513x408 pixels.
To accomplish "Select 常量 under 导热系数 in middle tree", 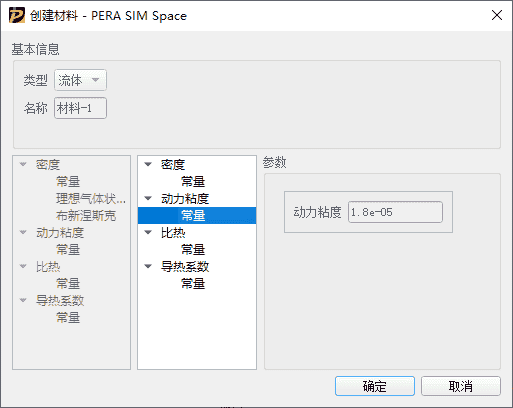I will pos(193,283).
